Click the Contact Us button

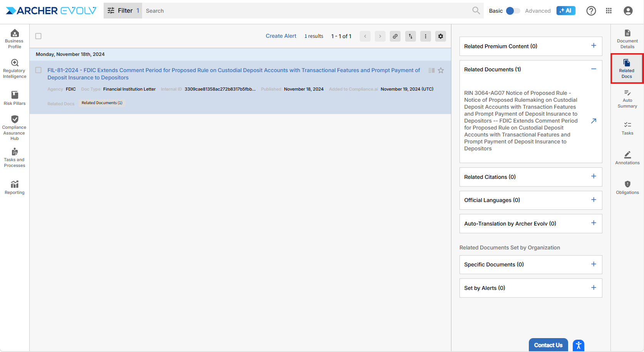point(548,345)
